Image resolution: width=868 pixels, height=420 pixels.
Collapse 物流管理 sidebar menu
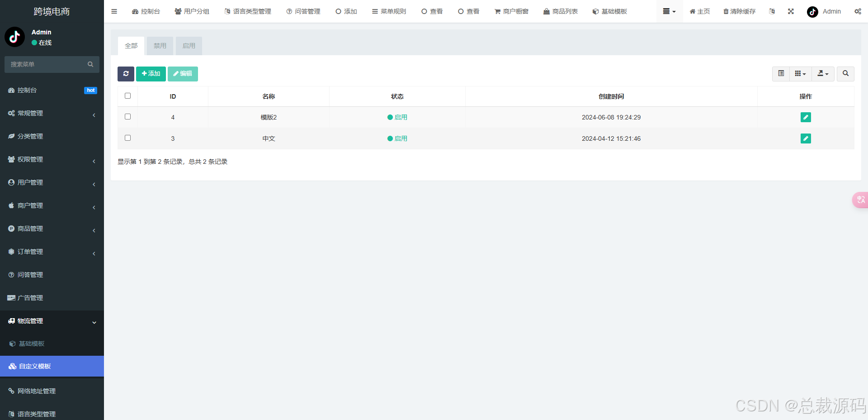[x=52, y=321]
